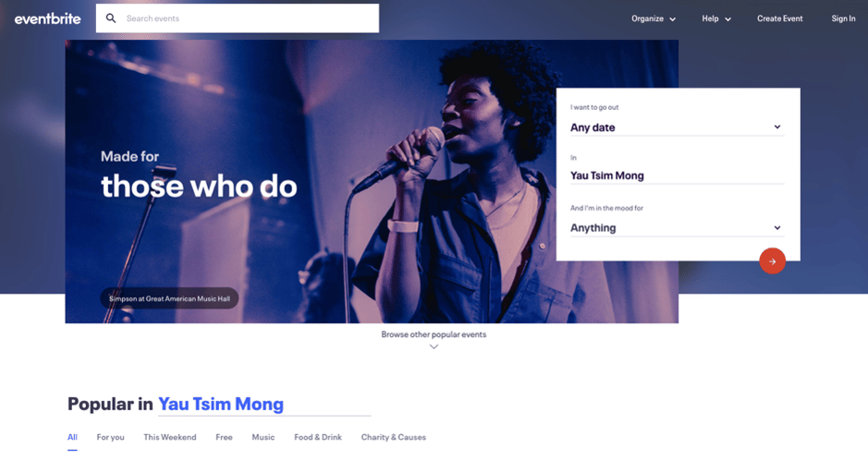Click the Eventbrite logo

click(48, 18)
